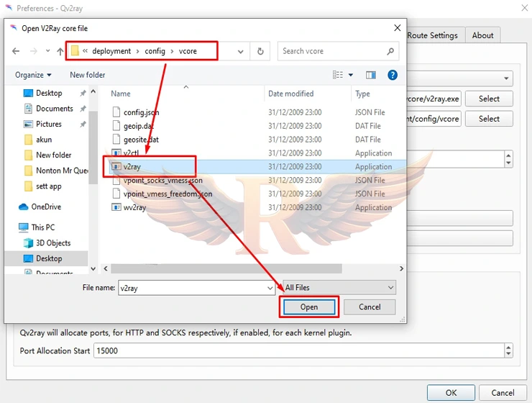Image resolution: width=532 pixels, height=403 pixels.
Task: Switch to the Route Settings tab
Action: coord(433,35)
